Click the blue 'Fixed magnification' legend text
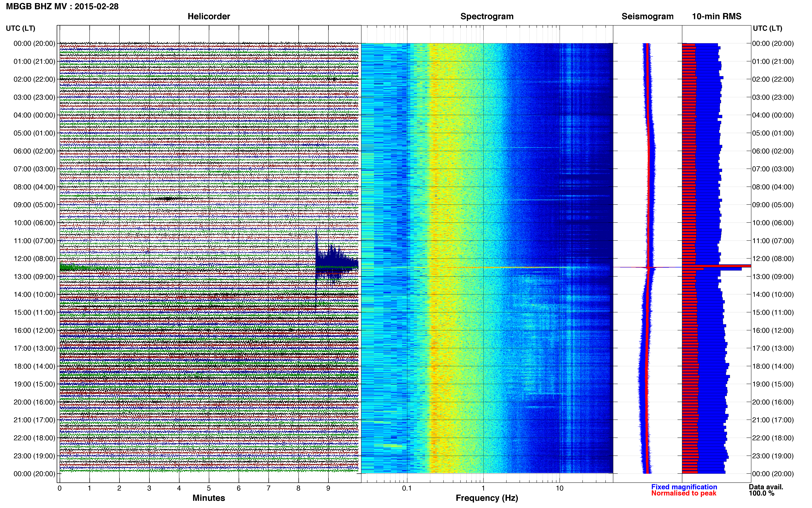This screenshot has width=812, height=508. (684, 487)
